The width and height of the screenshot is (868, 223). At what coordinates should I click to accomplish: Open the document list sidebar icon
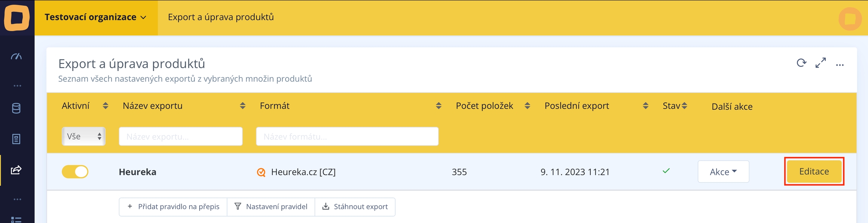click(x=16, y=139)
